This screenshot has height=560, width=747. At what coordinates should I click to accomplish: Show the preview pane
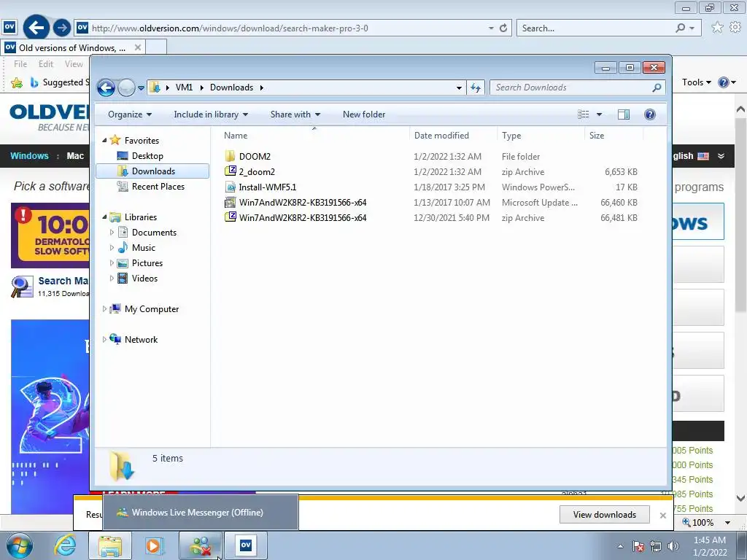624,114
